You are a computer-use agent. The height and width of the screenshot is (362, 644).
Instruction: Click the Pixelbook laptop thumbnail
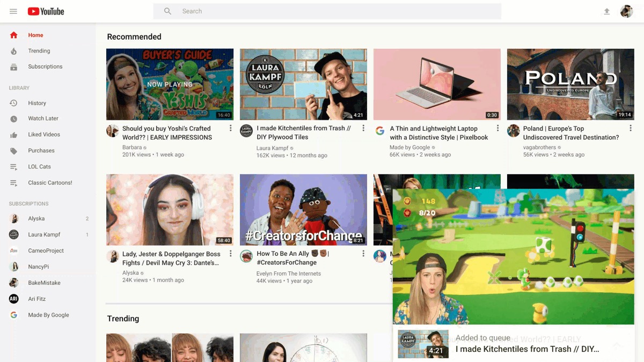click(x=437, y=84)
